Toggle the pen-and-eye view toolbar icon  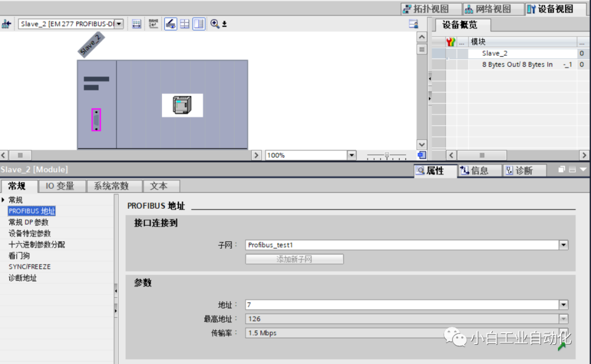[170, 24]
